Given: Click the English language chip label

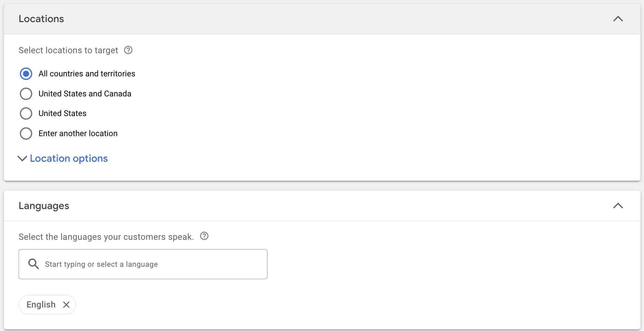Looking at the screenshot, I should pos(41,305).
